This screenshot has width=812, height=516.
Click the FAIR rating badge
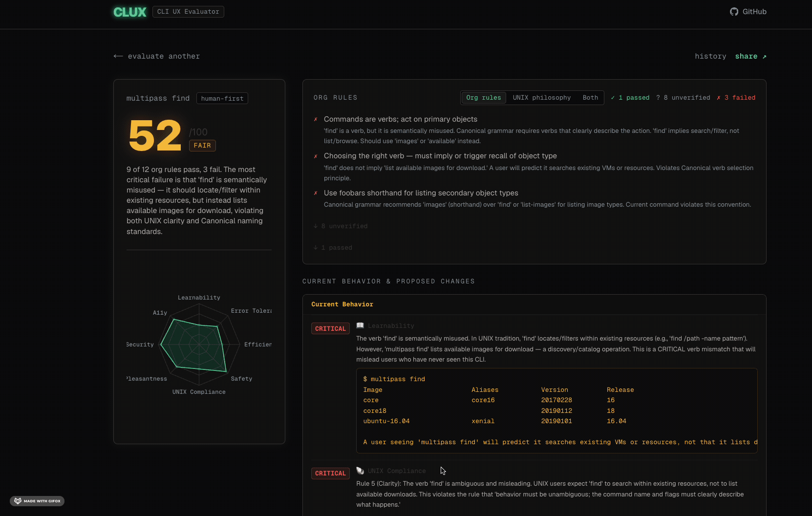tap(202, 145)
